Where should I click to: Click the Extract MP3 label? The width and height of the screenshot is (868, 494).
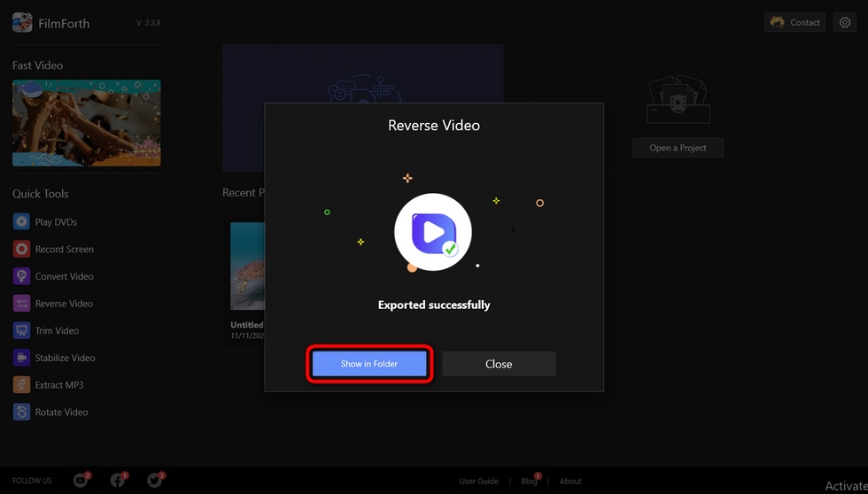59,384
